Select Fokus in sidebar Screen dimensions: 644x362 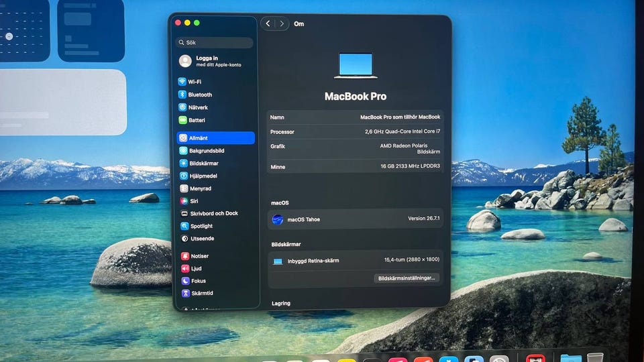(x=217, y=281)
